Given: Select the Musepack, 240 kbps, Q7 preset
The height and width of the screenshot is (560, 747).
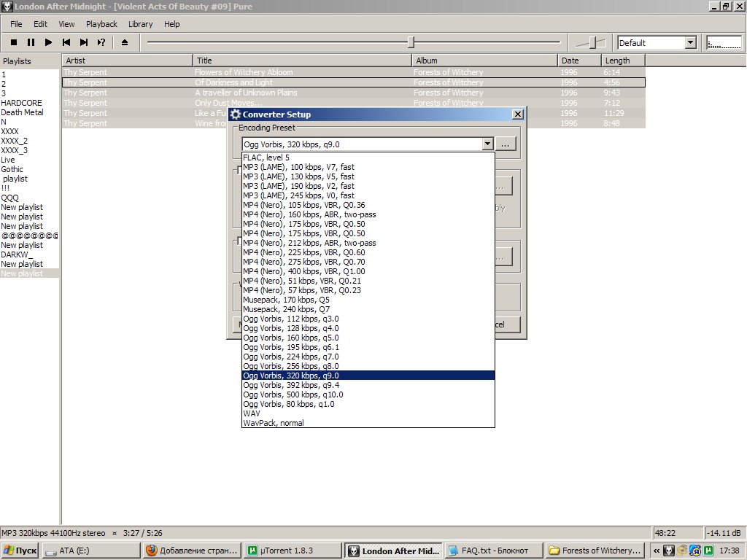Looking at the screenshot, I should [368, 309].
